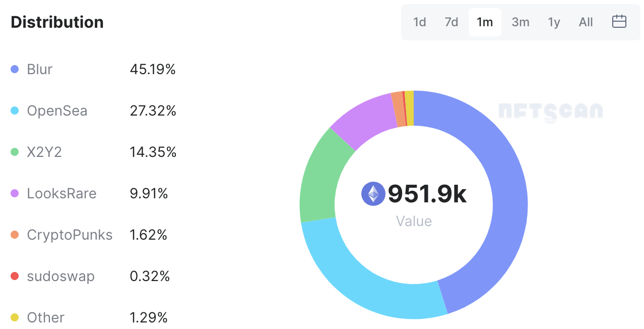Click the NFTScan watermark logo
Image resolution: width=644 pixels, height=329 pixels.
550,111
